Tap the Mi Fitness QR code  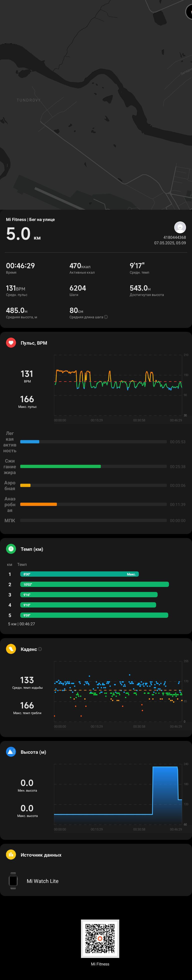pyautogui.click(x=100, y=939)
